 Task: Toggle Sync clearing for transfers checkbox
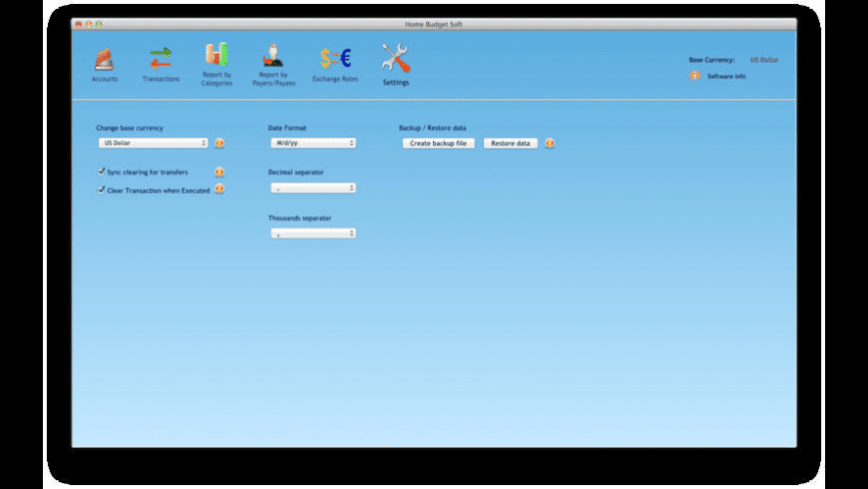click(102, 172)
